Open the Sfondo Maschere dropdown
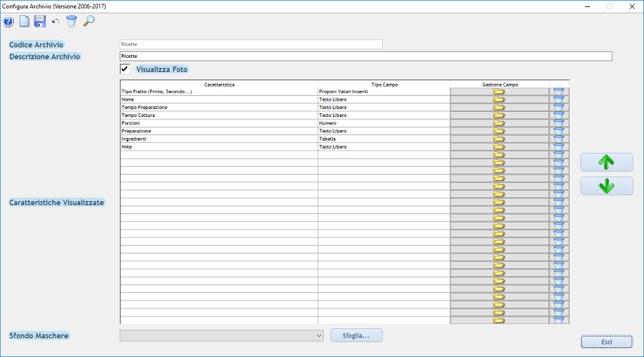 (x=222, y=336)
